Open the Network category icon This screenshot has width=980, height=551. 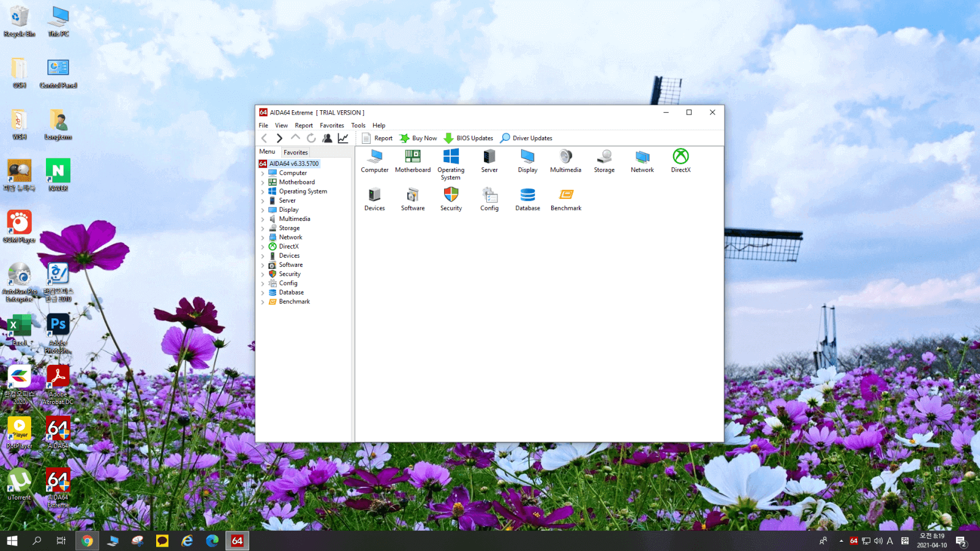[643, 161]
